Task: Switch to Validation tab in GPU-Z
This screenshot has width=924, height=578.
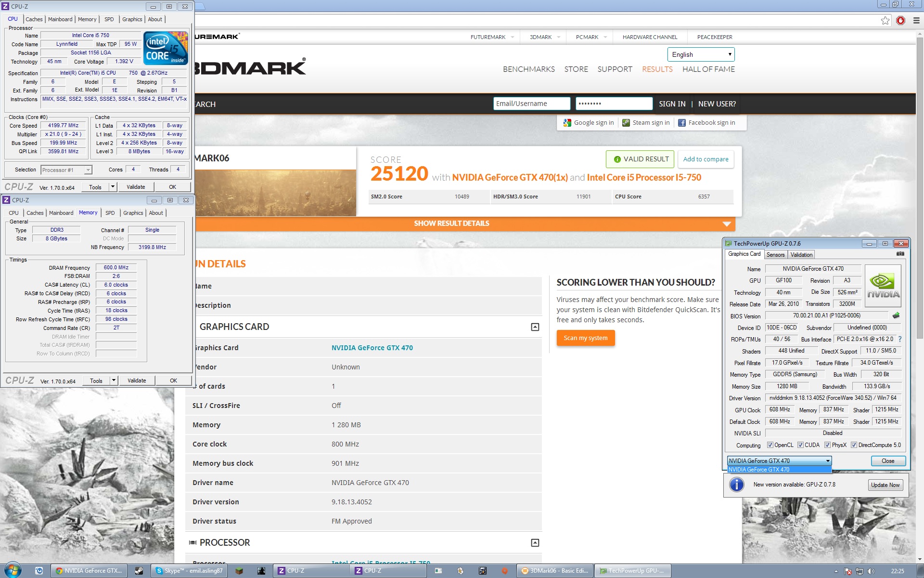Action: pos(801,255)
